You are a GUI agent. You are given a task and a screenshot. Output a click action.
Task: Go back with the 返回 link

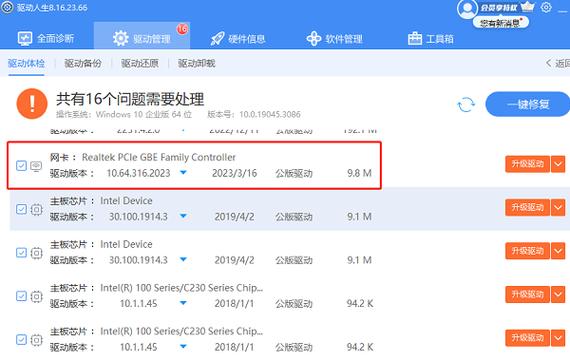(558, 63)
